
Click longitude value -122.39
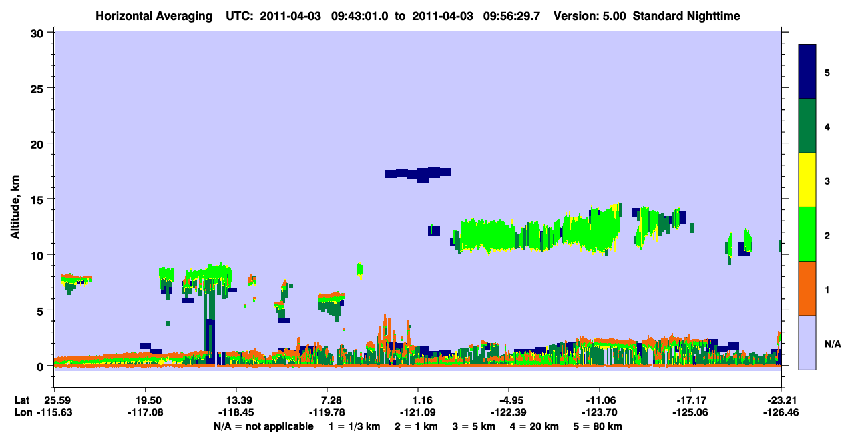[x=509, y=412]
